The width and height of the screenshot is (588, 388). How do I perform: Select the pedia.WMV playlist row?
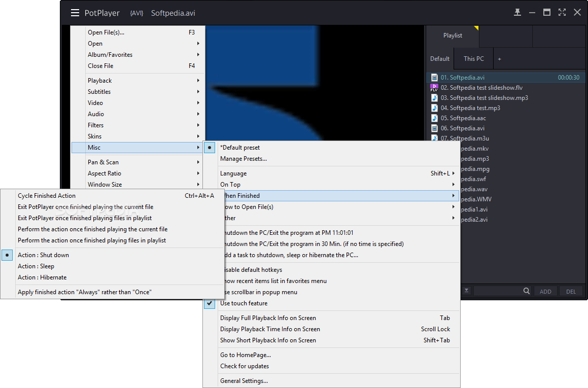[x=523, y=199]
